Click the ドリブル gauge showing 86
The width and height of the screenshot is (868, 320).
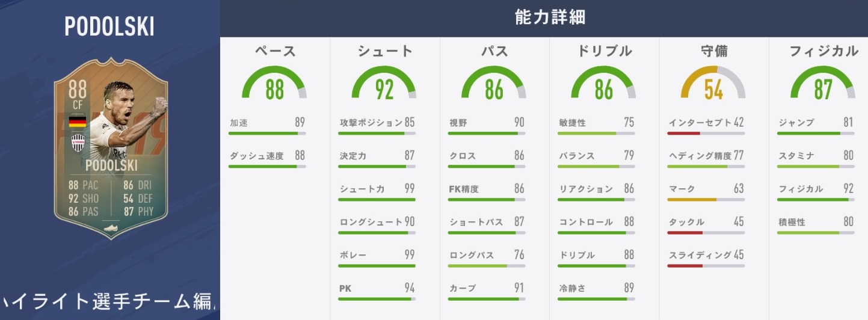pyautogui.click(x=603, y=84)
